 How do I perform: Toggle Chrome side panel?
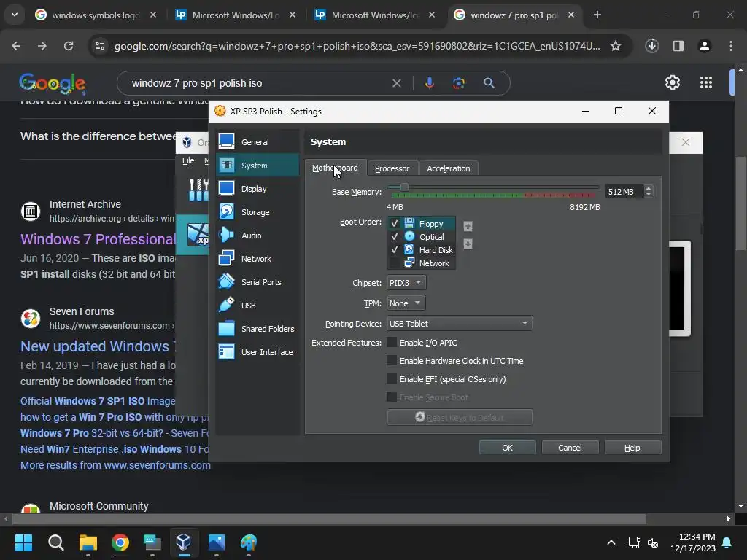678,46
